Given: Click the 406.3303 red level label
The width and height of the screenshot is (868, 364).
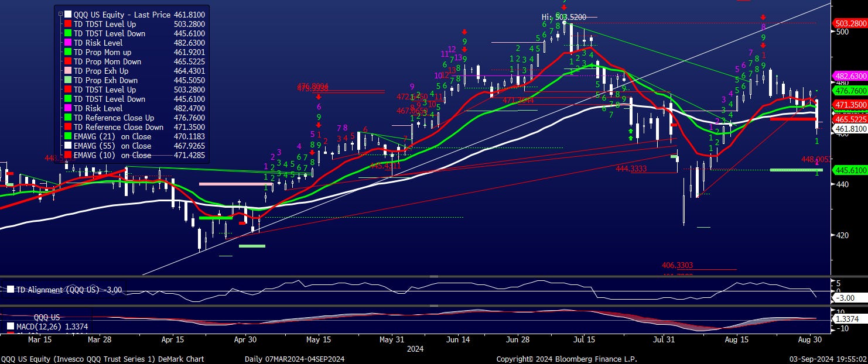Looking at the screenshot, I should click(x=678, y=265).
